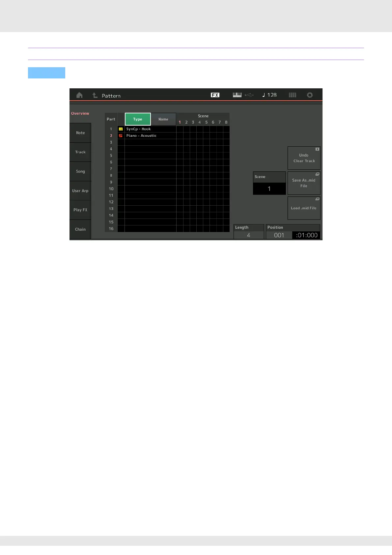The width and height of the screenshot is (392, 555).
Task: Select Position beat value :01:000
Action: tap(306, 235)
